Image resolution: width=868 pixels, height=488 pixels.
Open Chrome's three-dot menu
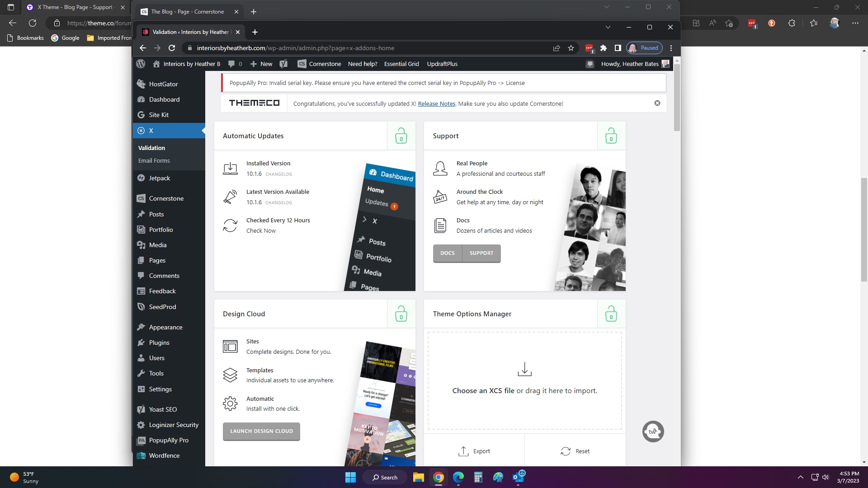[671, 48]
